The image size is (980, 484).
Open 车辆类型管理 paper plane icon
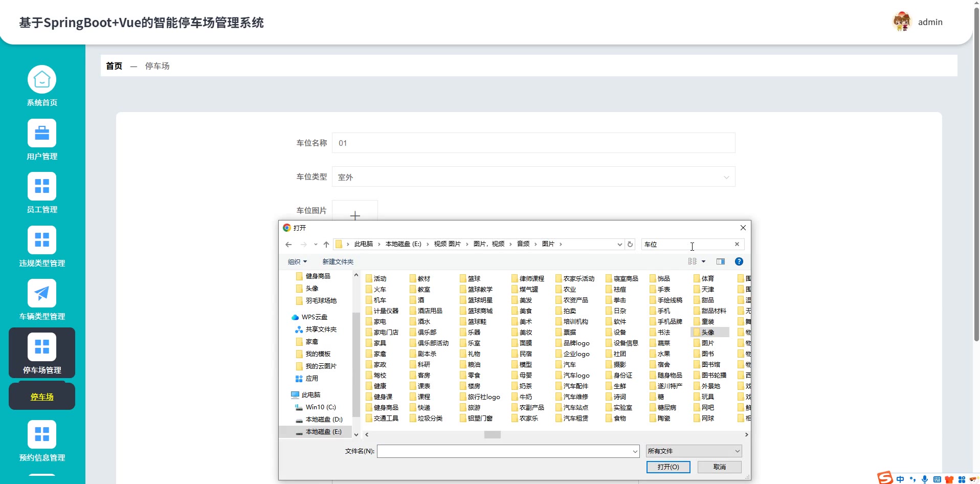(x=42, y=293)
